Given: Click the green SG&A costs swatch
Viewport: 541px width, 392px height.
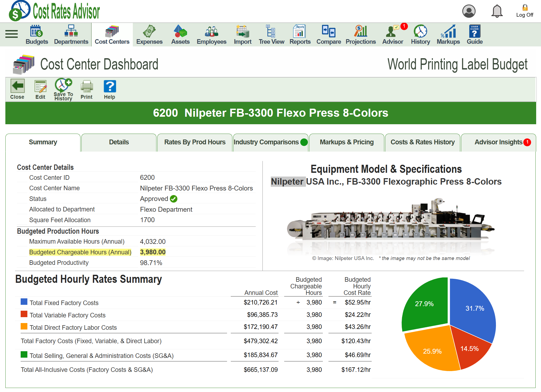Looking at the screenshot, I should [24, 355].
